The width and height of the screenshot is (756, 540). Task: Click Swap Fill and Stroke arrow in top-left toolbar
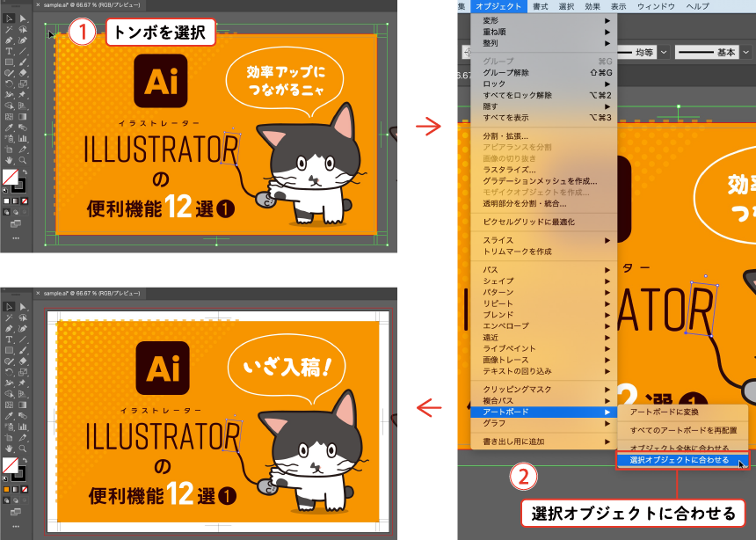coord(23,173)
